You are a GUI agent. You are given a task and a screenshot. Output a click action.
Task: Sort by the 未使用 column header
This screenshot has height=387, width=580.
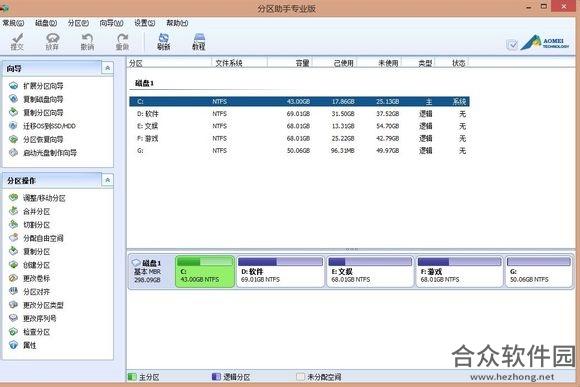[x=379, y=63]
